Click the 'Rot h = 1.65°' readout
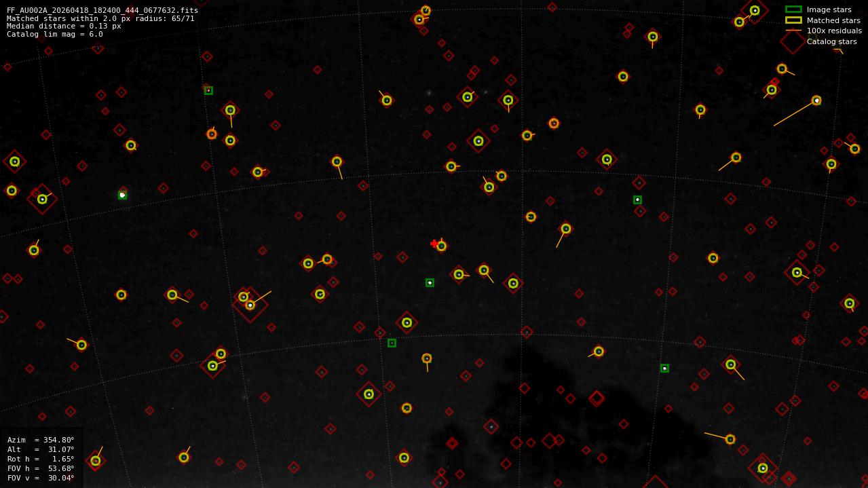Image resolution: width=868 pixels, height=488 pixels. (x=41, y=459)
